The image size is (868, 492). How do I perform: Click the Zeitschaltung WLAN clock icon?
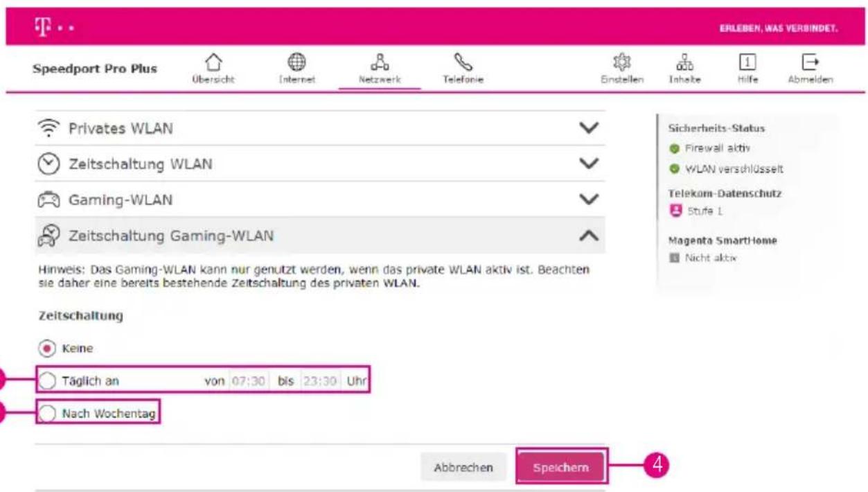[x=48, y=164]
